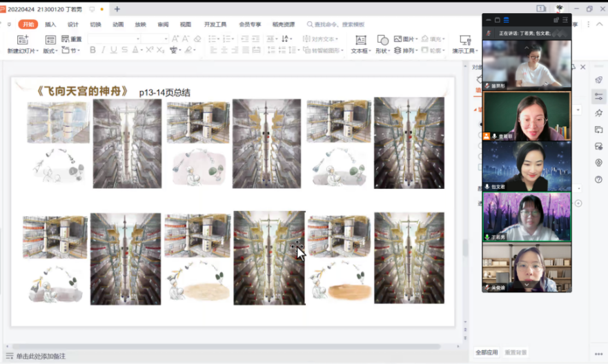Switch to the 开始 (Home) tab
This screenshot has height=364, width=608.
coord(28,24)
